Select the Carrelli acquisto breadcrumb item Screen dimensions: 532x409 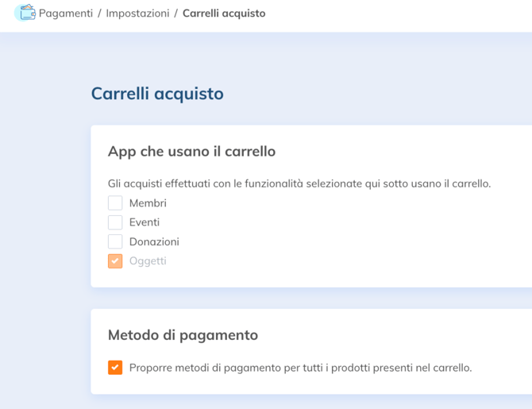224,14
